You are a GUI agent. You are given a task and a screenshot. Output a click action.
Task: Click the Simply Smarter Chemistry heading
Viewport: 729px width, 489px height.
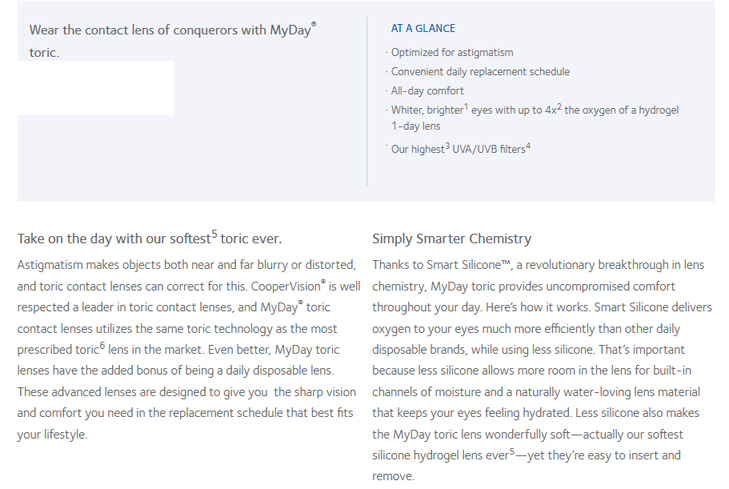(x=451, y=239)
